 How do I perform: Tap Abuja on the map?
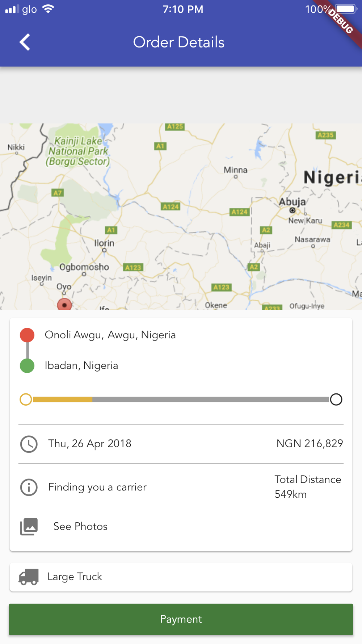click(292, 202)
